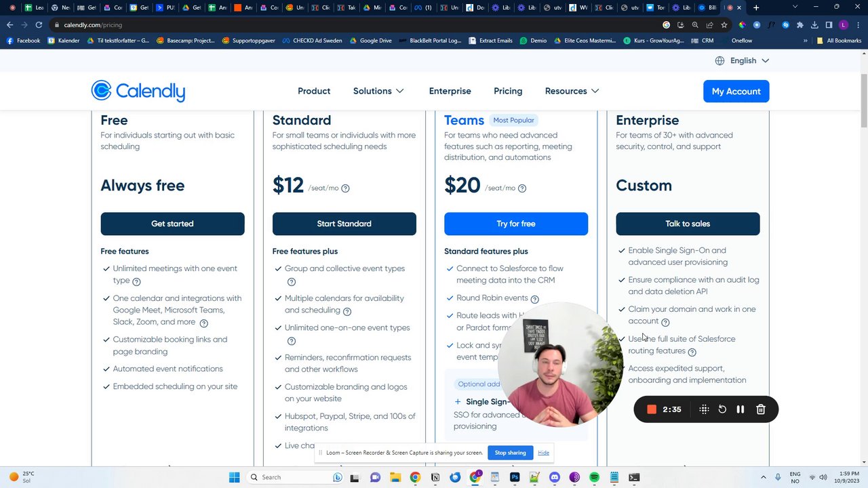Screen dimensions: 868x488
Task: Open the Chrome profile avatar
Action: (x=844, y=24)
